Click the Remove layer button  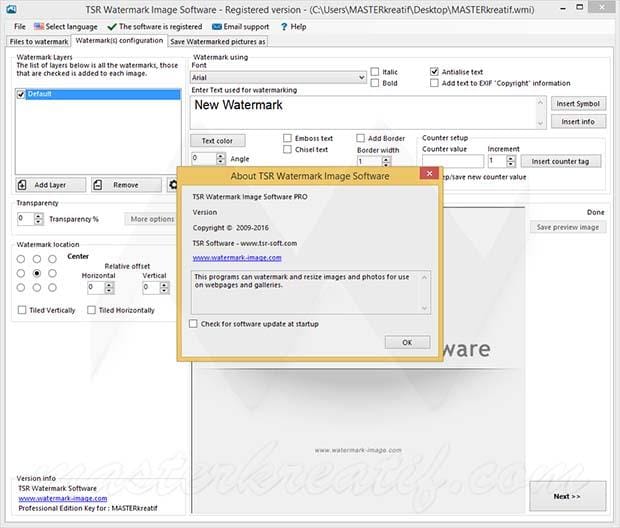click(127, 185)
